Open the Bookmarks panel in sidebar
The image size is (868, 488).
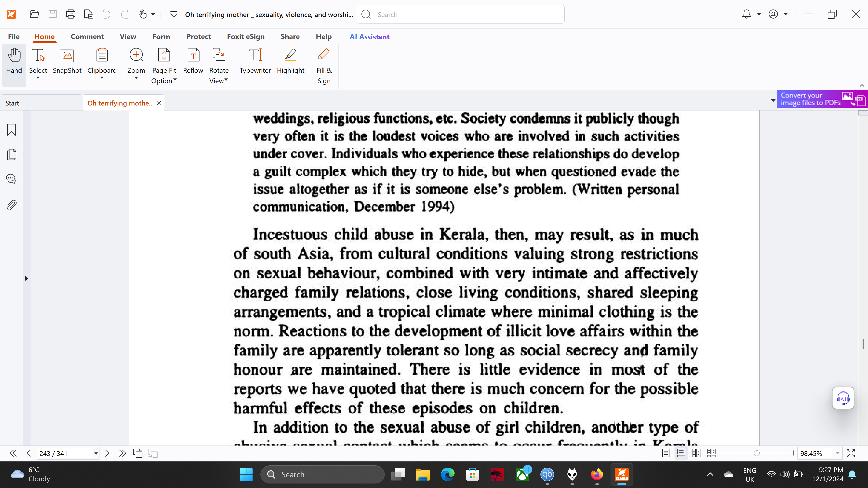pyautogui.click(x=12, y=130)
